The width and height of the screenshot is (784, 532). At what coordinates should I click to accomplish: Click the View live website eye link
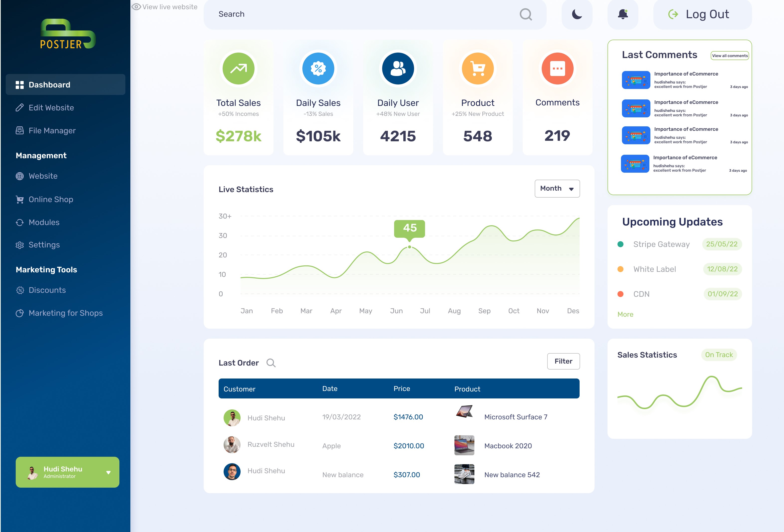(x=165, y=7)
